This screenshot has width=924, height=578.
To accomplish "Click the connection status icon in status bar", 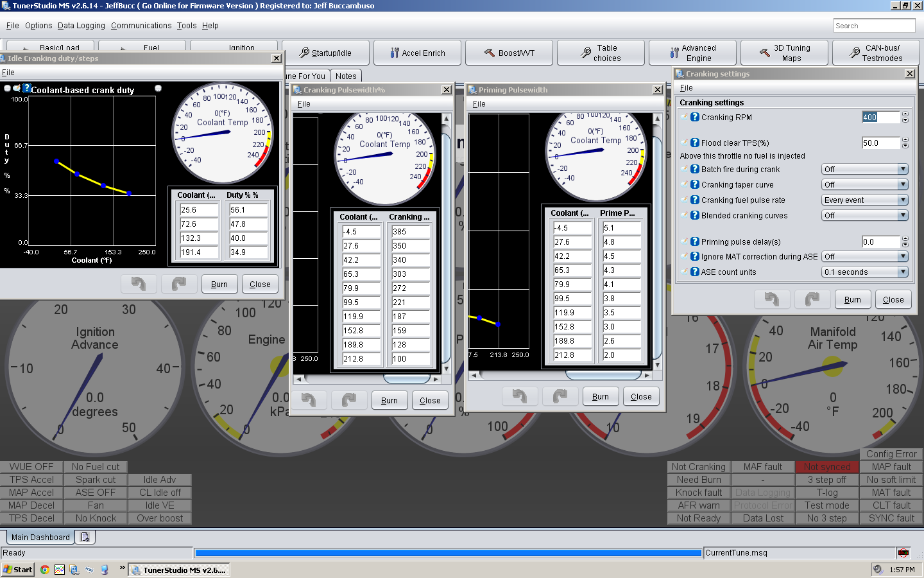I will [903, 553].
